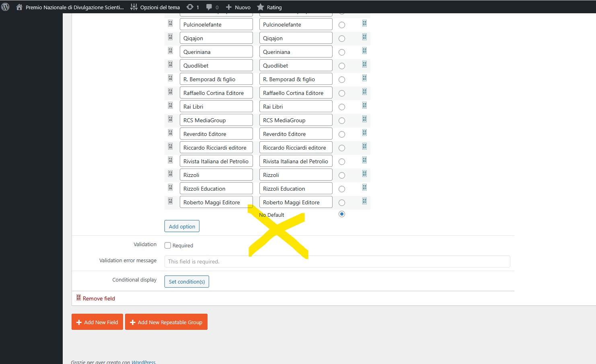Image resolution: width=596 pixels, height=364 pixels.
Task: Delete the Rai Libri option with its trash icon
Action: point(365,105)
